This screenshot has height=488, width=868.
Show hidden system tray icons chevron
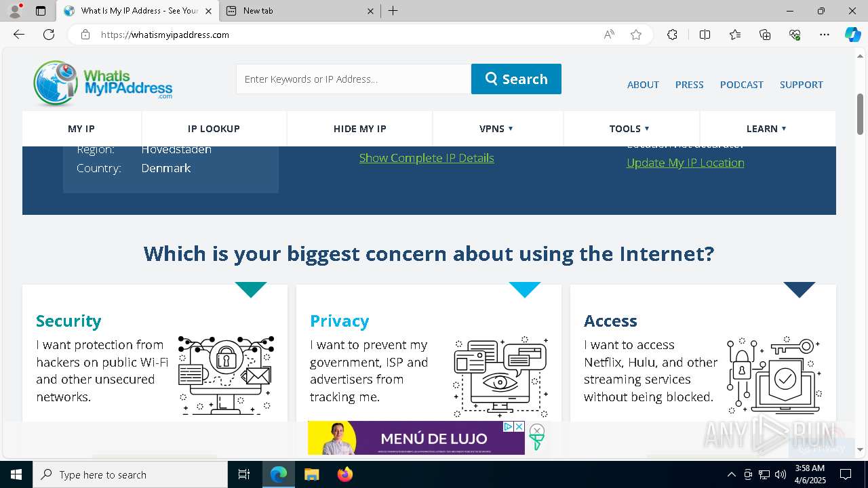pyautogui.click(x=731, y=474)
